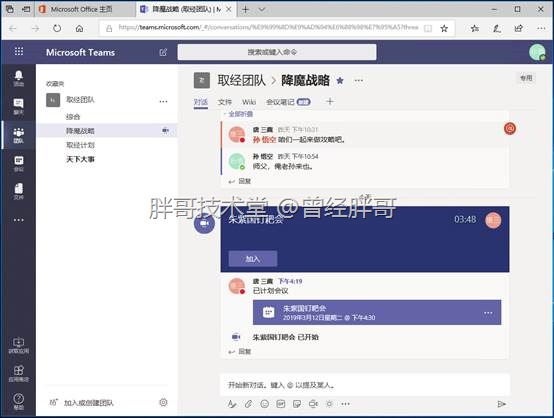This screenshot has height=418, width=554.
Task: Open more compose options ellipsis
Action: point(346,404)
